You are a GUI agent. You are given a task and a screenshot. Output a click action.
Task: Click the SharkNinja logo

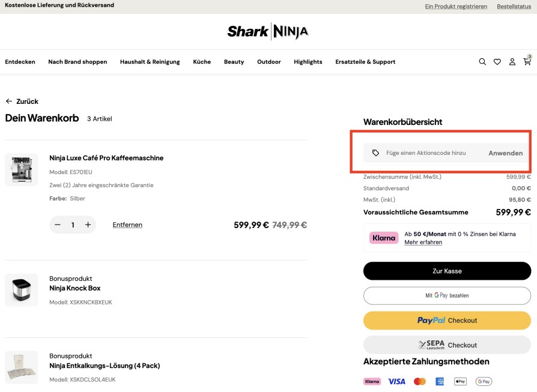(x=268, y=31)
